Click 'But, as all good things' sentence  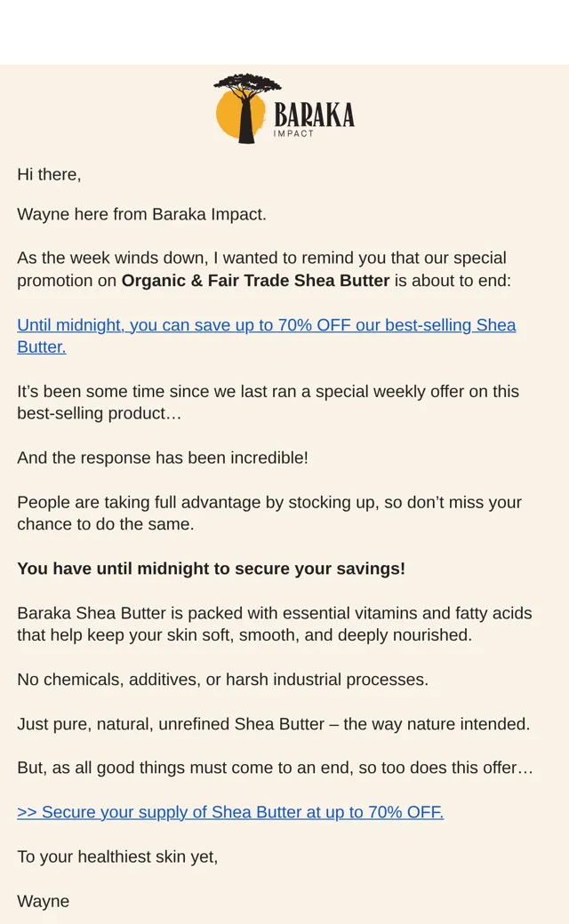click(275, 768)
